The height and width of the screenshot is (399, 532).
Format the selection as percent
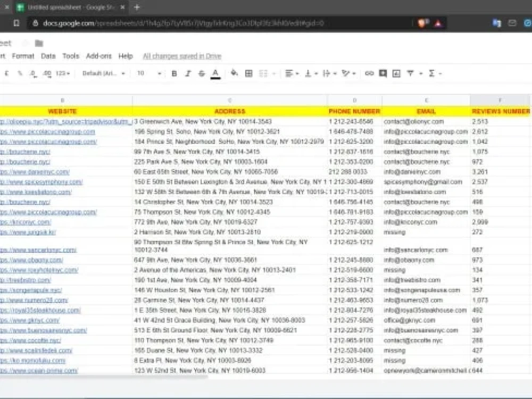20,73
